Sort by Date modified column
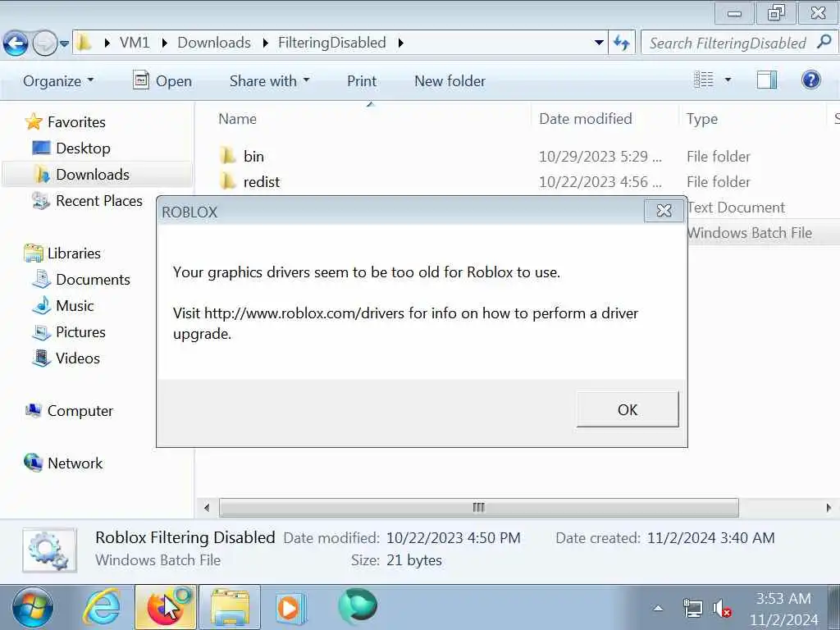 [586, 118]
